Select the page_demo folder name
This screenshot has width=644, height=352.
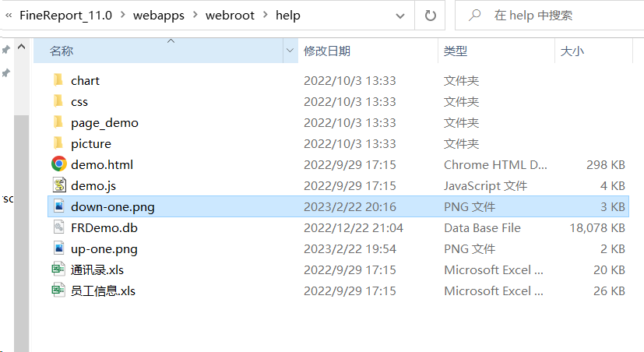click(104, 123)
